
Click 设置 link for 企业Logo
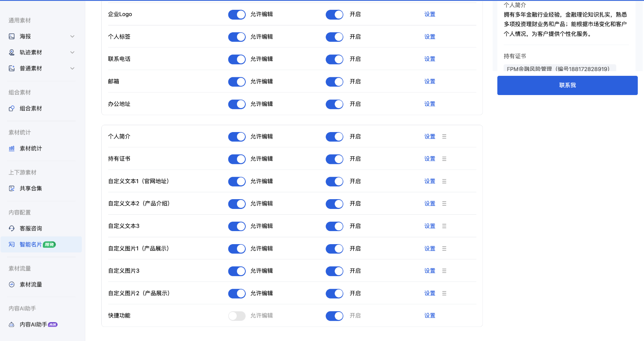430,14
